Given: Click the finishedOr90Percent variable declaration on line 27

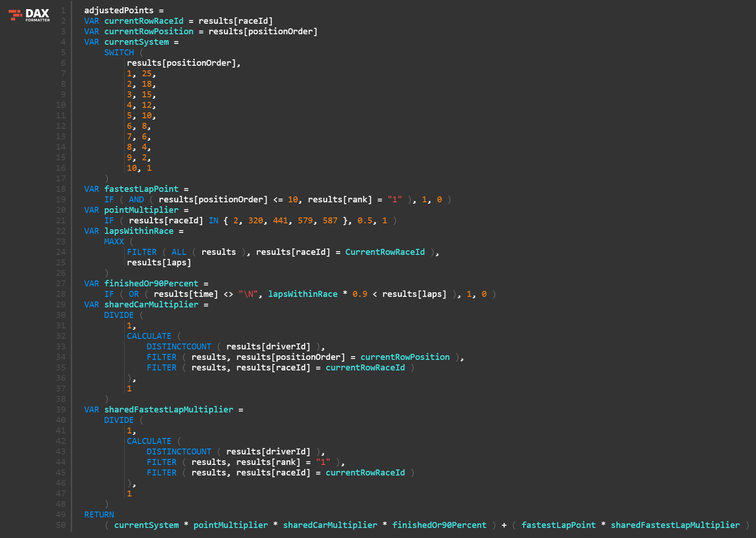Looking at the screenshot, I should coord(151,284).
